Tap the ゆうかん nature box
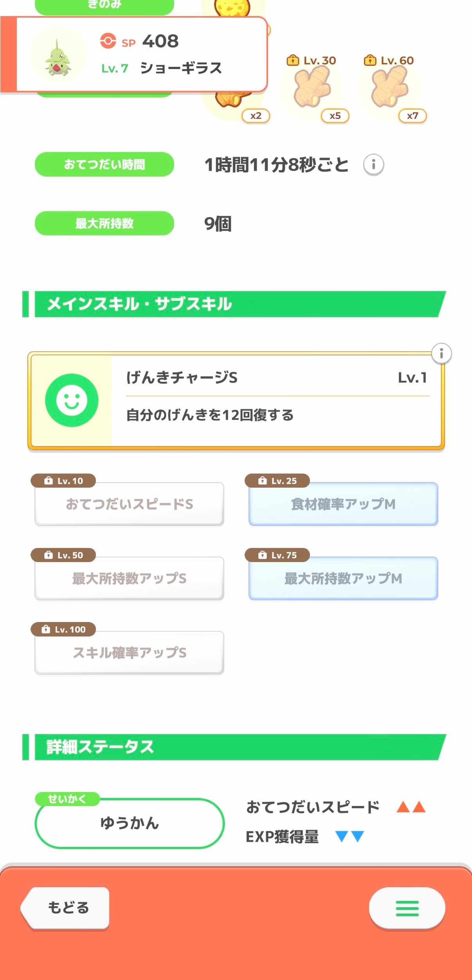472x980 pixels. pyautogui.click(x=129, y=823)
